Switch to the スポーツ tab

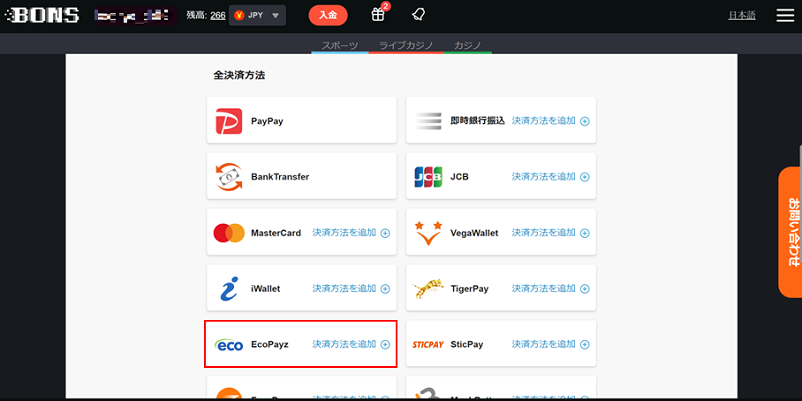340,46
